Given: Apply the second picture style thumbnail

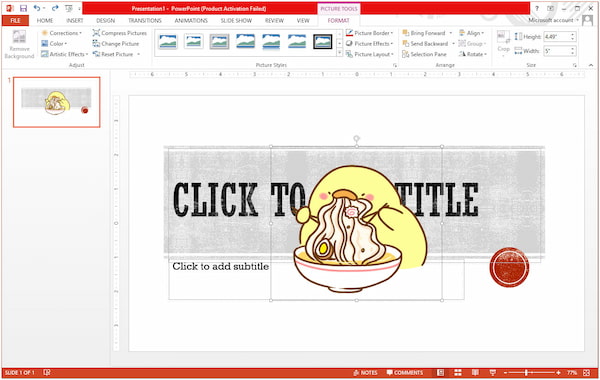Looking at the screenshot, I should point(194,41).
